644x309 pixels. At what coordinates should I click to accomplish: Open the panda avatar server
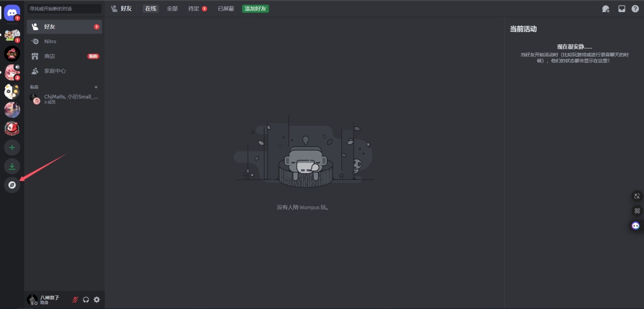12,91
